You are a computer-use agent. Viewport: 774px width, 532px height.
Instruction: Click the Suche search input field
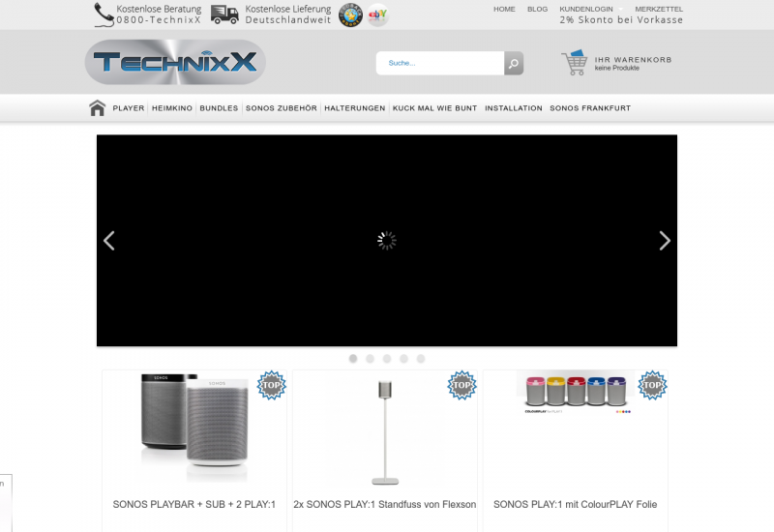click(x=440, y=64)
